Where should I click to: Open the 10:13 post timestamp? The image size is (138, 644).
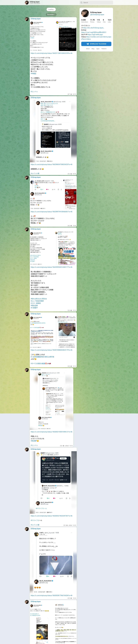pos(74,366)
